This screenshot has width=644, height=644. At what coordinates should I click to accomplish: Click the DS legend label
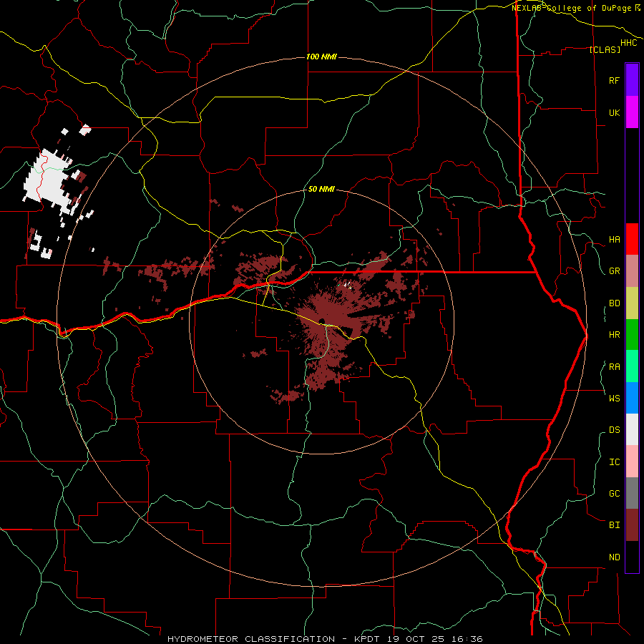pyautogui.click(x=614, y=430)
